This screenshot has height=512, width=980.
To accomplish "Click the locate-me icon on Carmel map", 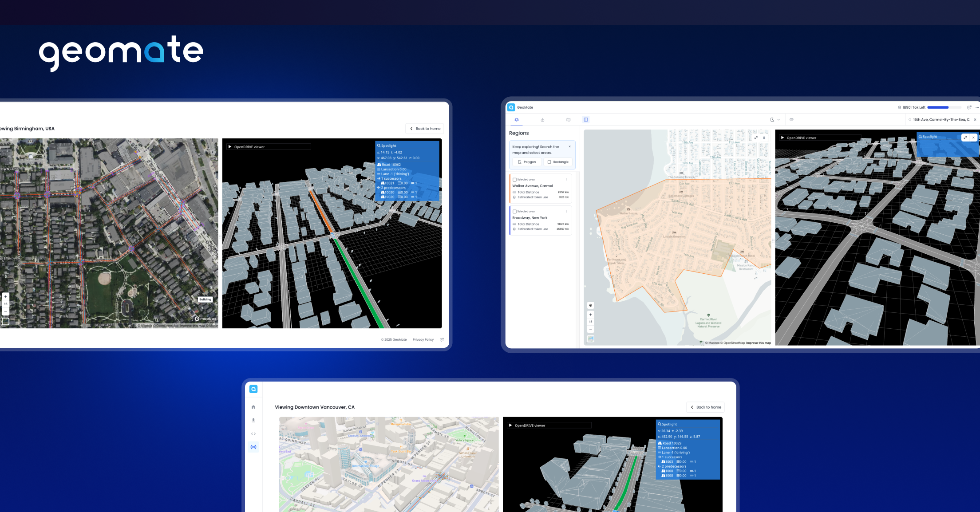I will 590,305.
